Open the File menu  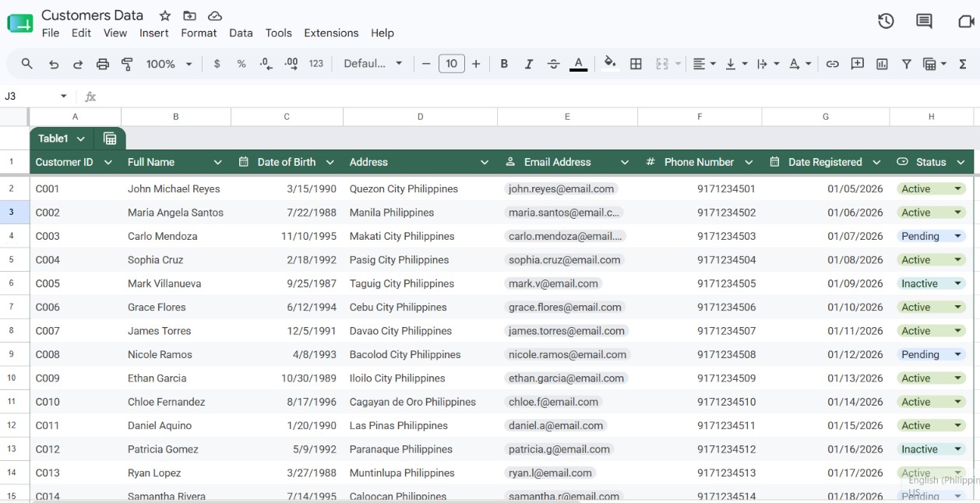tap(51, 33)
